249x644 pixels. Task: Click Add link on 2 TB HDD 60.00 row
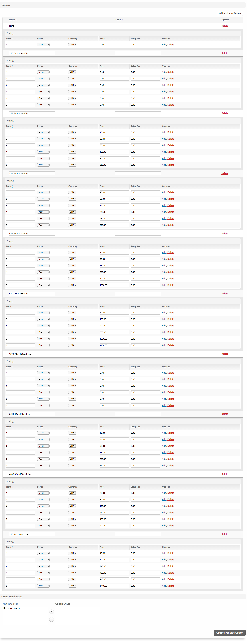click(x=164, y=146)
